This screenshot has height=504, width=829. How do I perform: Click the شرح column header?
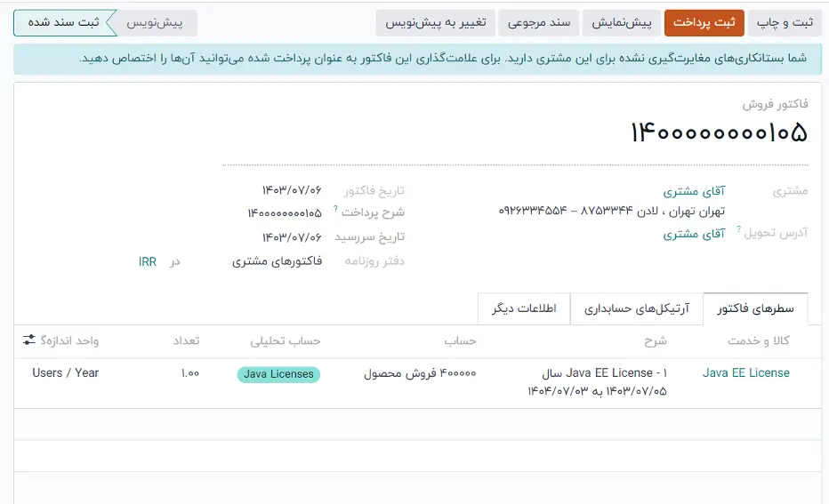[655, 340]
